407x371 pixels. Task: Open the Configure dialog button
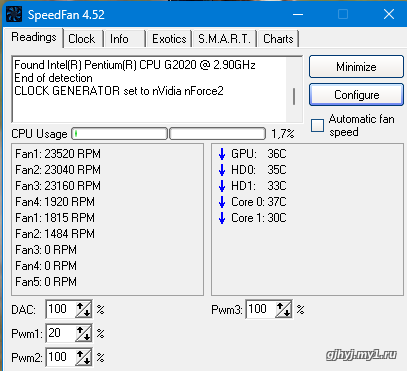pyautogui.click(x=356, y=95)
